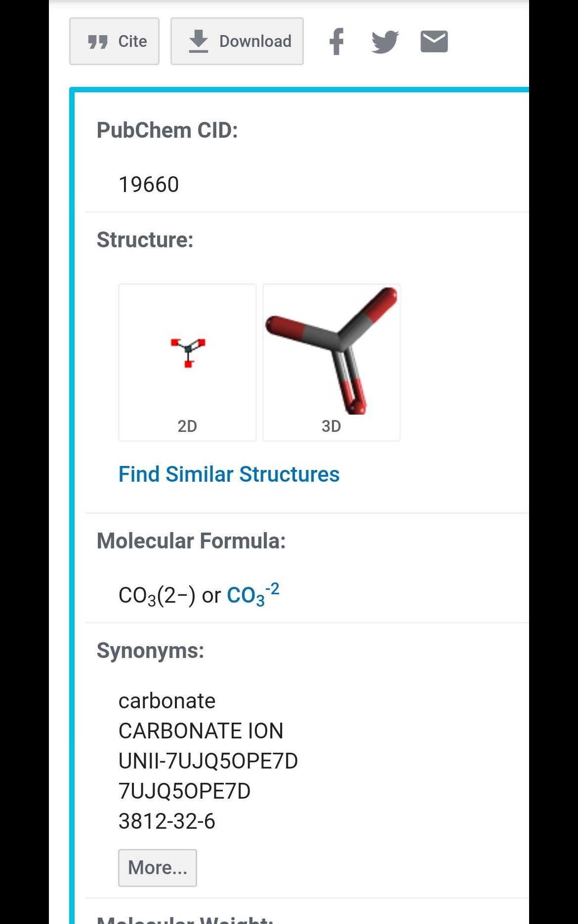Click the PubChem CID heading
The width and height of the screenshot is (578, 924).
(x=167, y=130)
